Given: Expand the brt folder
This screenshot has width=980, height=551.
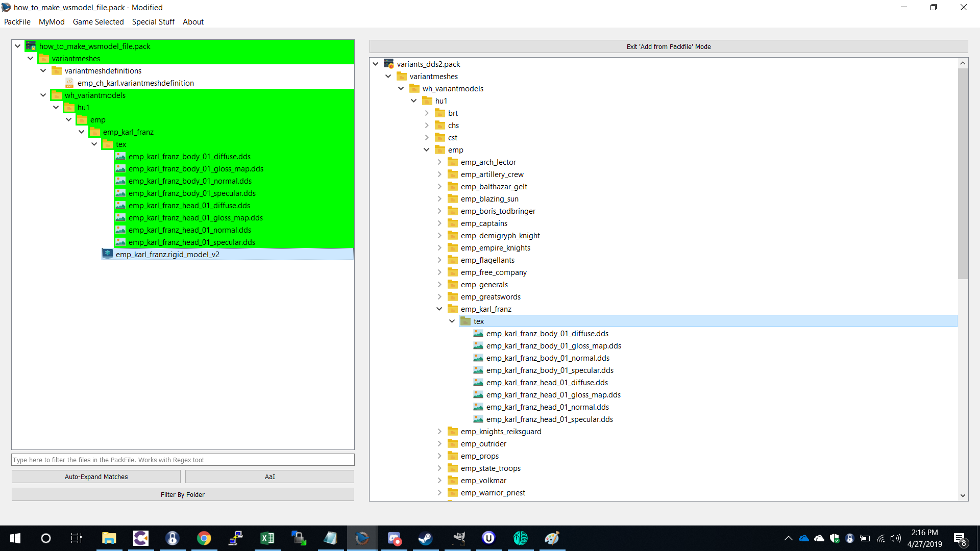Looking at the screenshot, I should [427, 113].
